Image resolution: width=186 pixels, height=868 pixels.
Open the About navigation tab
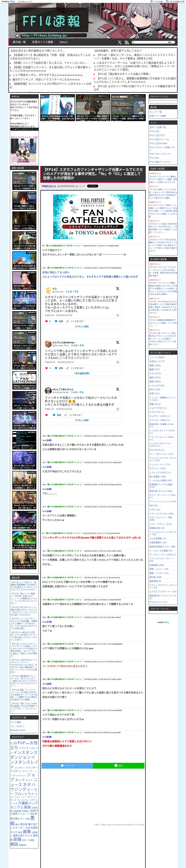click(63, 42)
